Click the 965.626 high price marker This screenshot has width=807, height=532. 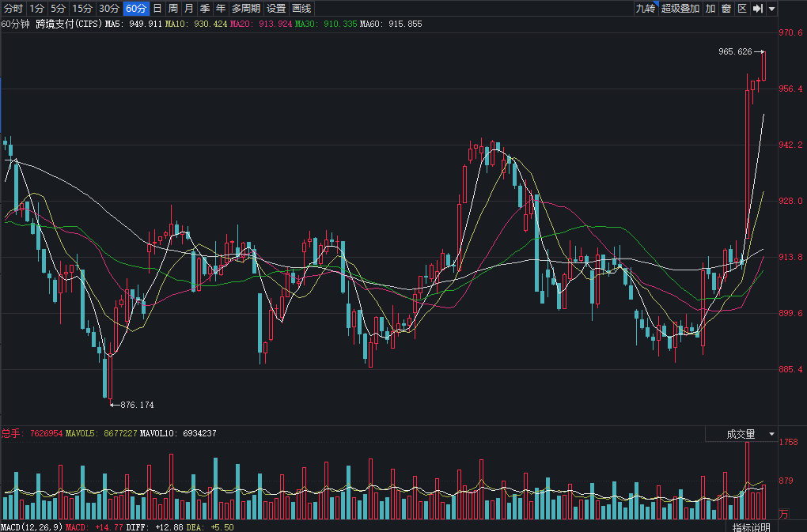tap(735, 52)
